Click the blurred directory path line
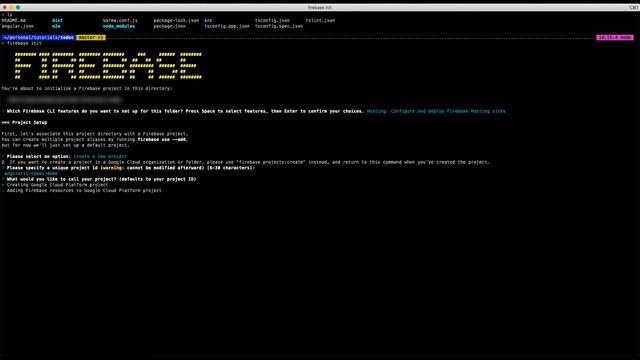Image resolution: width=640 pixels, height=360 pixels. click(64, 100)
